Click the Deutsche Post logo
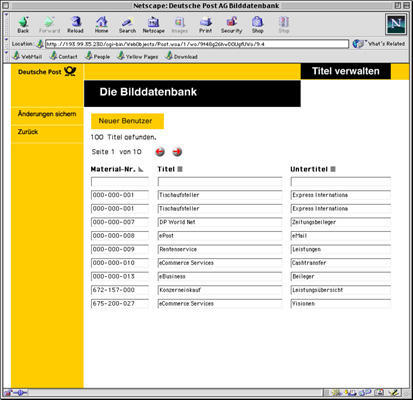The image size is (413, 400). pos(47,72)
